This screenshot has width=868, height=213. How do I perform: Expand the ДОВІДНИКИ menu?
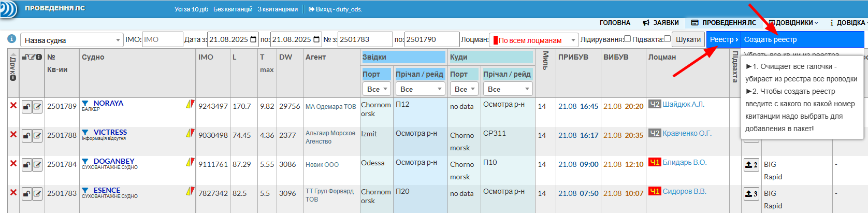click(793, 23)
